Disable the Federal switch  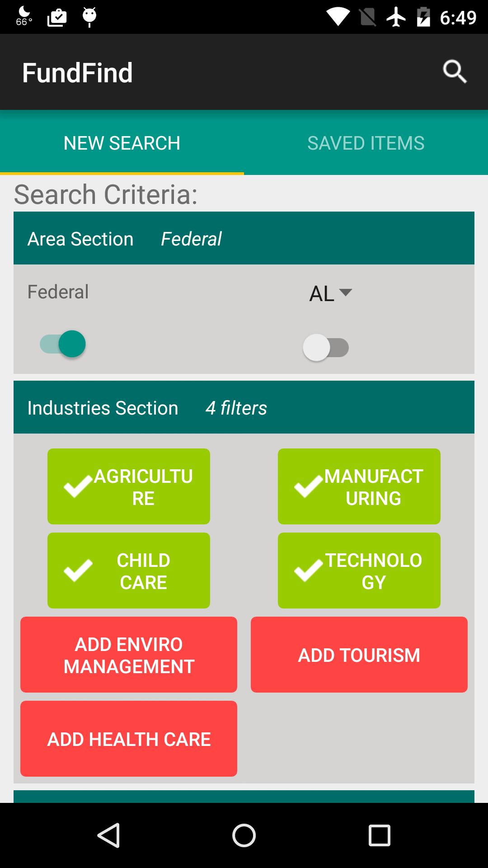coord(63,344)
